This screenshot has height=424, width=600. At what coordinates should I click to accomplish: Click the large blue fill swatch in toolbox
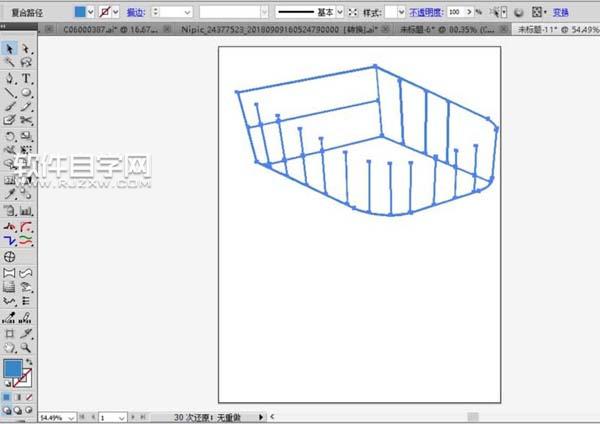click(12, 369)
